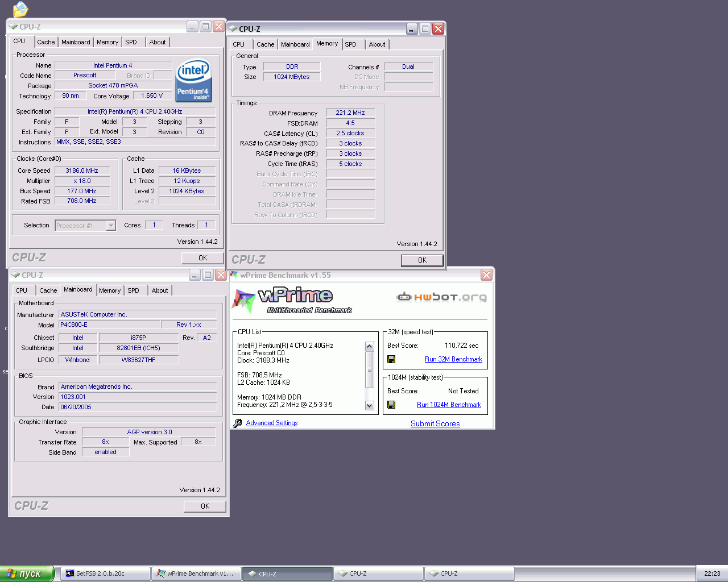Click FSB:DRAM ratio value 4:5

pyautogui.click(x=350, y=123)
